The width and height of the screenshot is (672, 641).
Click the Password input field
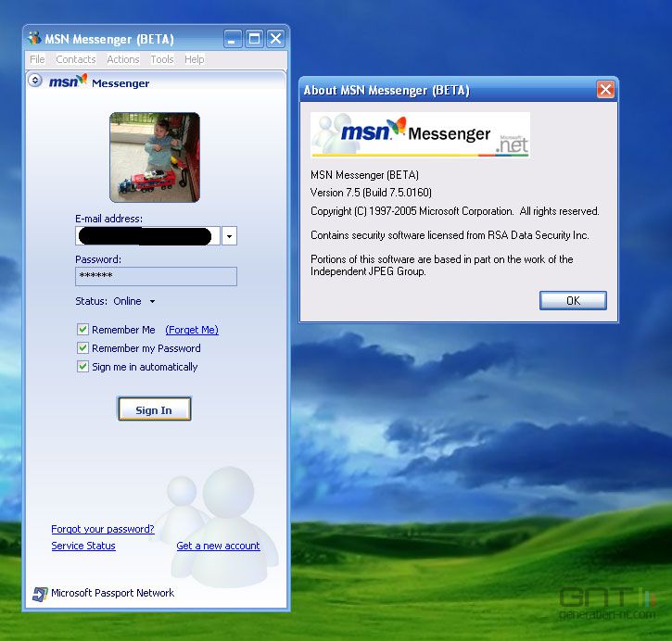tap(156, 276)
